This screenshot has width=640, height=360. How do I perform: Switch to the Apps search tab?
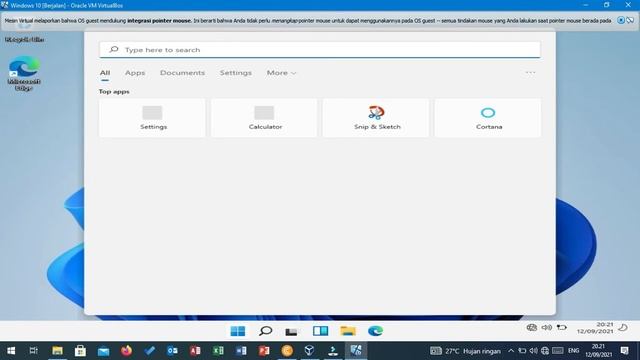click(135, 73)
